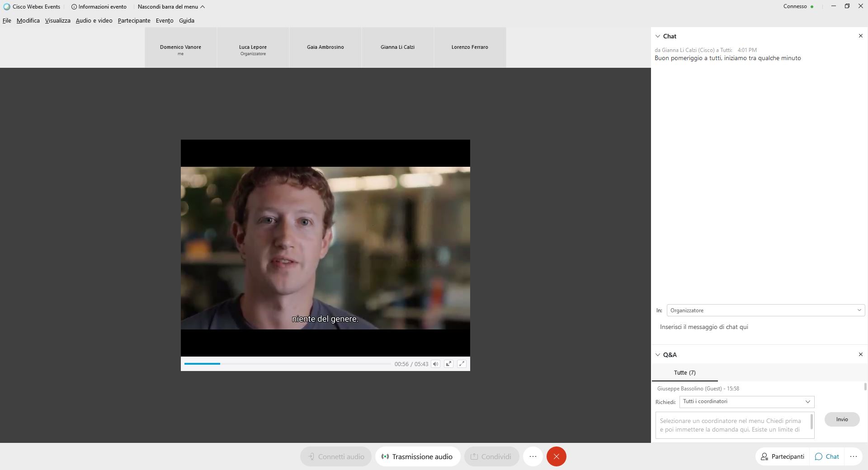868x470 pixels.
Task: Open the Evento menu
Action: pos(165,21)
